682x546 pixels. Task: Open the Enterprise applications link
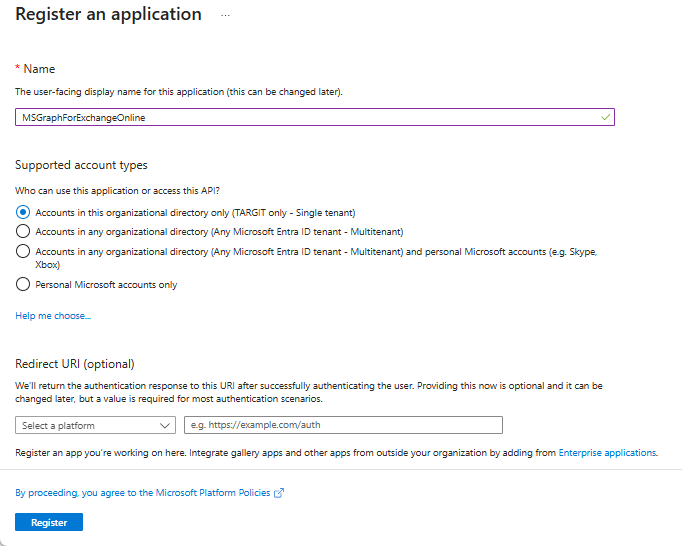pos(608,453)
